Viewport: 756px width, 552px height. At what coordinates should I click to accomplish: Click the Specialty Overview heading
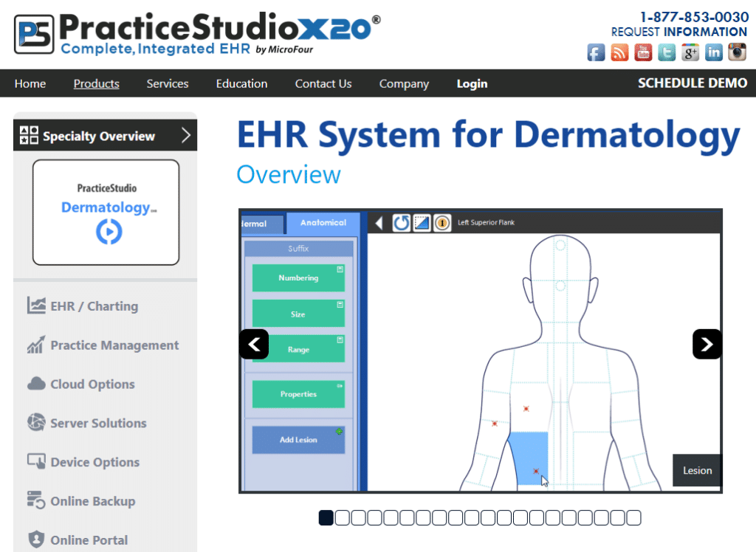point(99,137)
